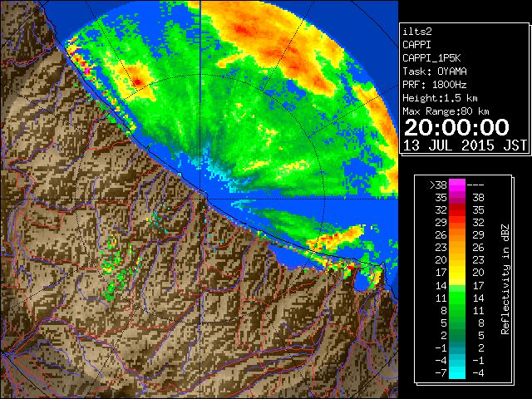
Task: Select the PRF: 1800Hz text
Action: coord(435,85)
